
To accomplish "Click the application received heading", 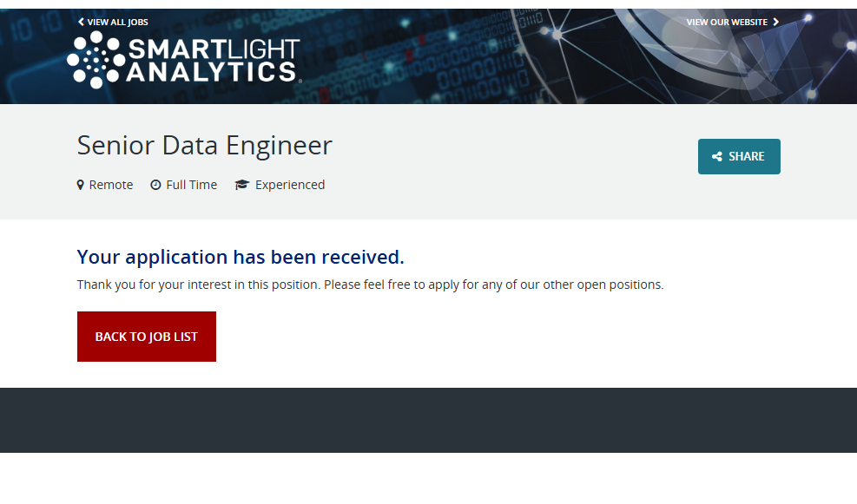I will [241, 257].
